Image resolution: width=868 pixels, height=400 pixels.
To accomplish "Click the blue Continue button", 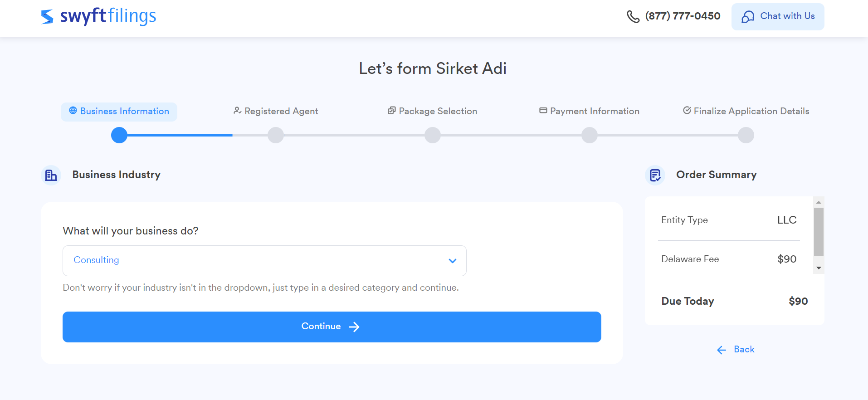I will [x=332, y=327].
